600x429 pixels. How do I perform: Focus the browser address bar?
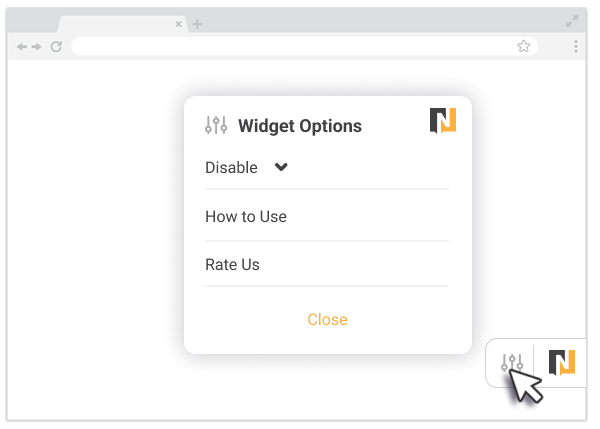point(290,46)
